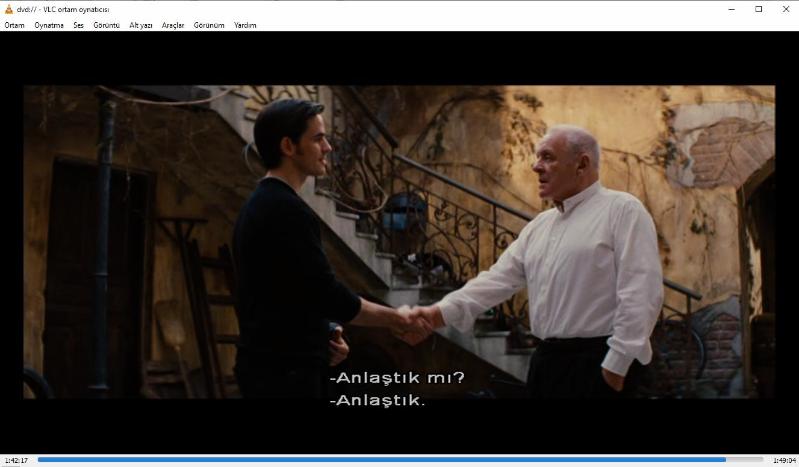The height and width of the screenshot is (467, 799).
Task: Open the Görüntü video menu
Action: tap(107, 25)
